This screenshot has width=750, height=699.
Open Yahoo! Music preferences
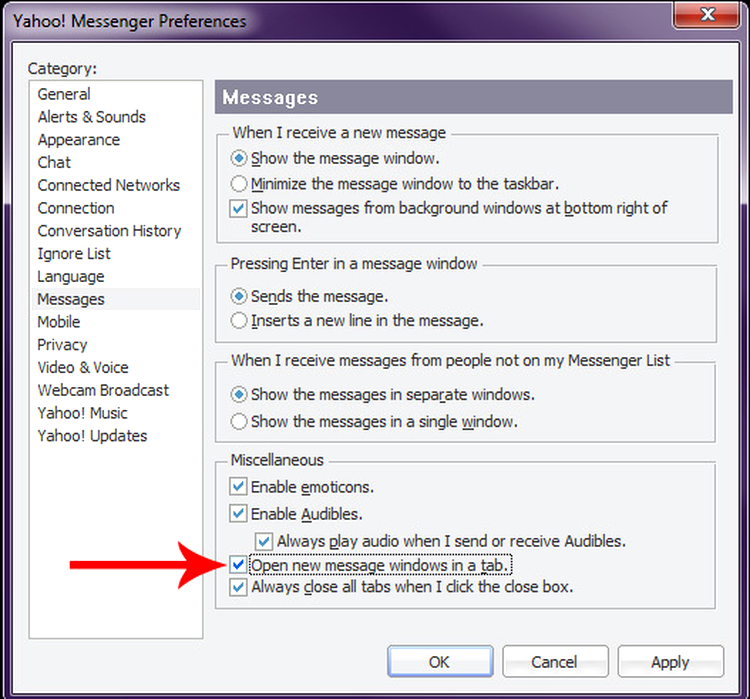(x=83, y=413)
